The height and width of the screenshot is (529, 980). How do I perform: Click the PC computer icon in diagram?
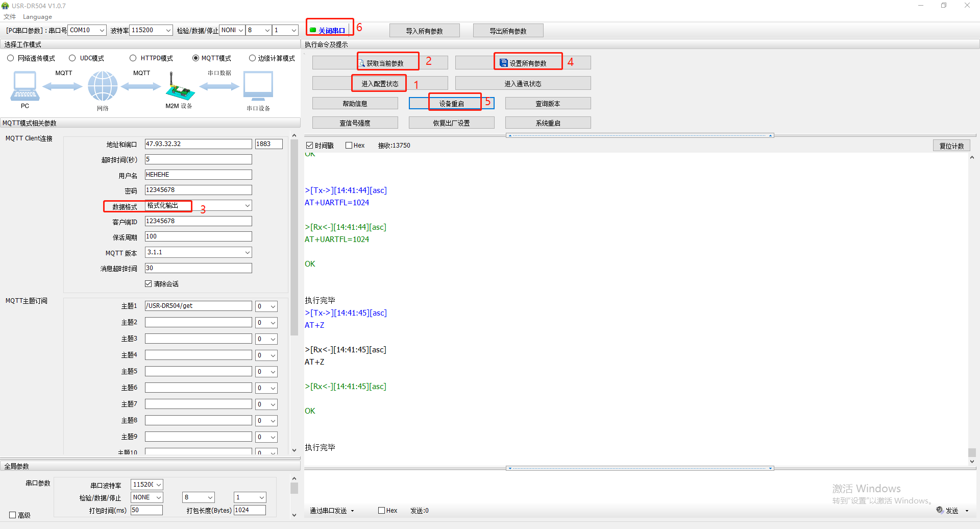pos(24,86)
